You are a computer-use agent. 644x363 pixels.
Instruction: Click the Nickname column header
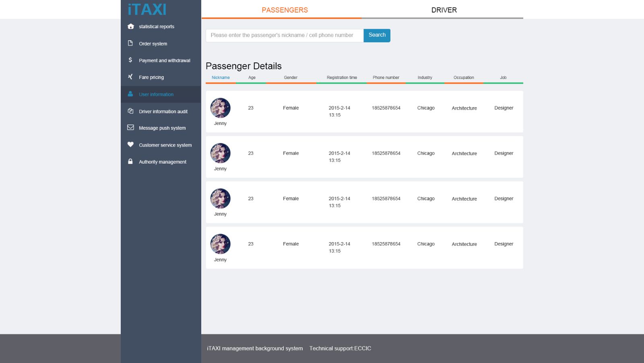coord(221,78)
